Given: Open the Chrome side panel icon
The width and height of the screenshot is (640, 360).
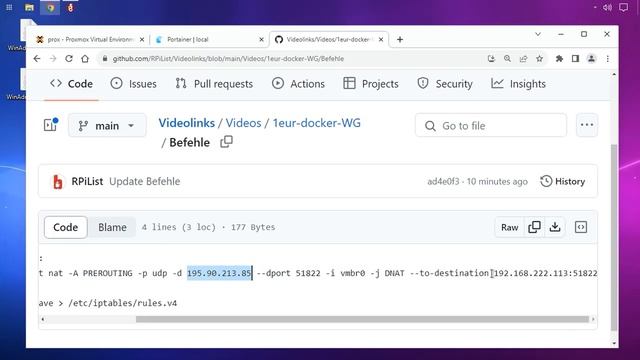Looking at the screenshot, I should click(x=575, y=59).
